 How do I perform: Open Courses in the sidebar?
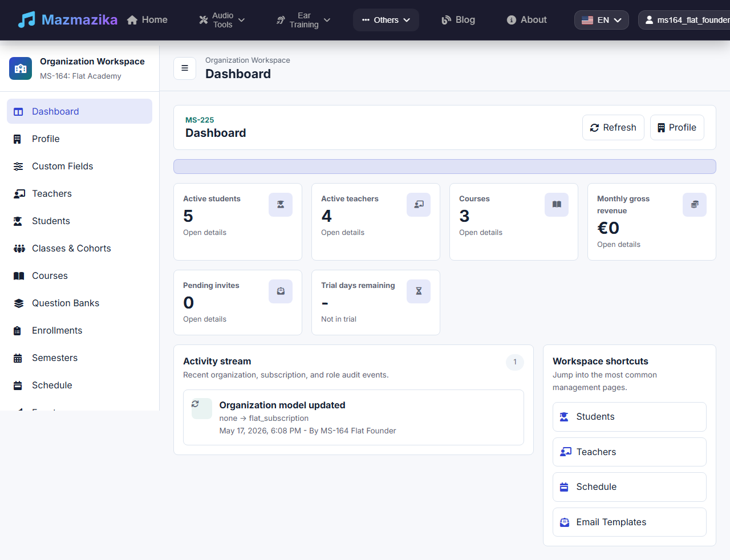coord(79,276)
